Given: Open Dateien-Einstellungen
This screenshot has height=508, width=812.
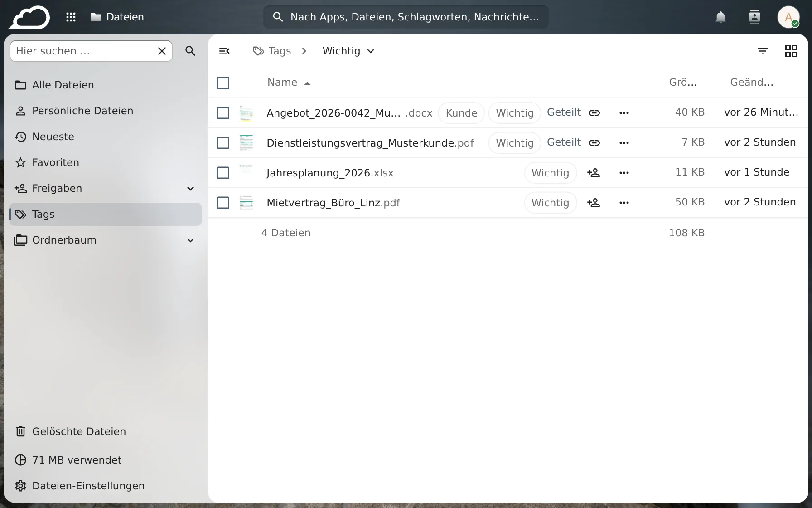Looking at the screenshot, I should pyautogui.click(x=106, y=486).
